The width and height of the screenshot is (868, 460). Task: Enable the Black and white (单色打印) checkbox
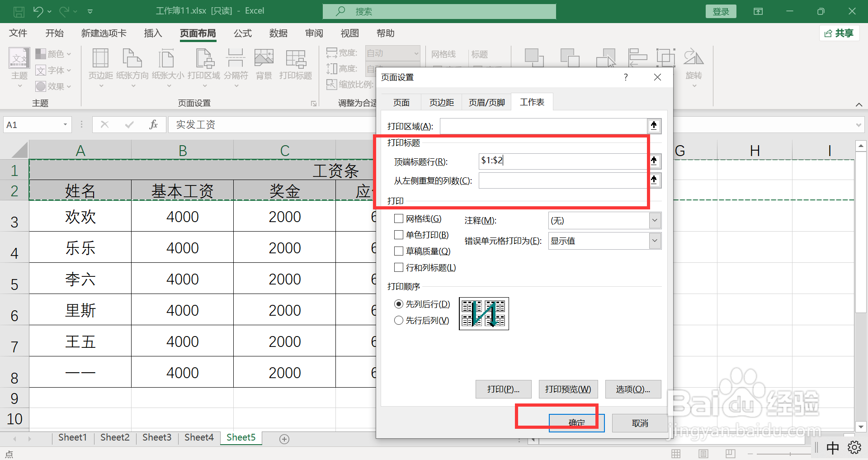pos(399,235)
